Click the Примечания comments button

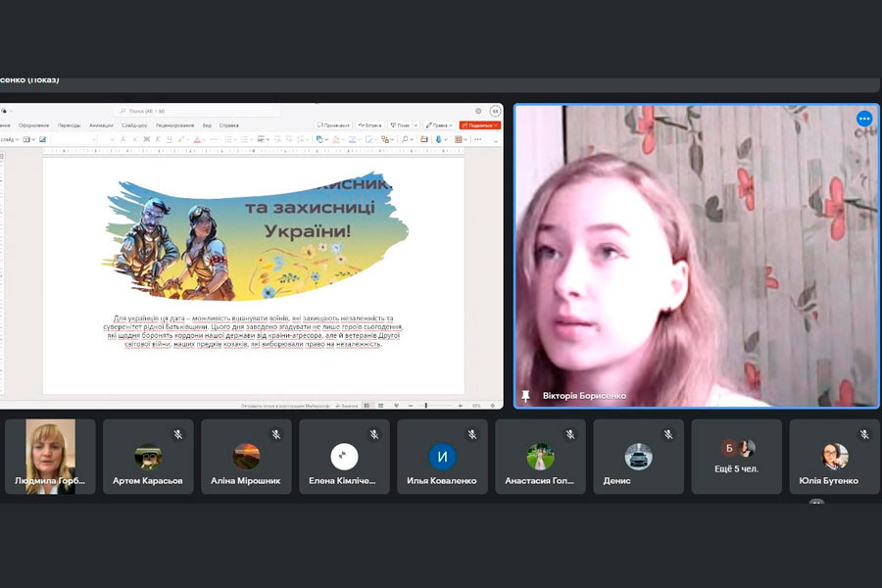coord(334,125)
